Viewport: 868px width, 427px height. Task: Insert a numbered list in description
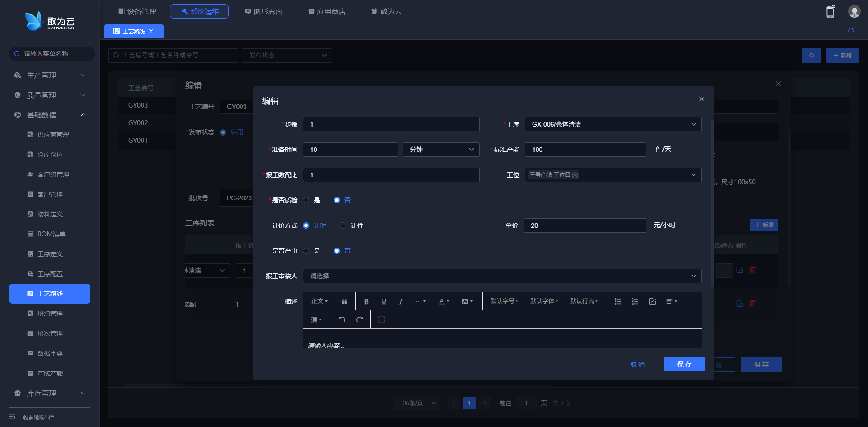(635, 301)
